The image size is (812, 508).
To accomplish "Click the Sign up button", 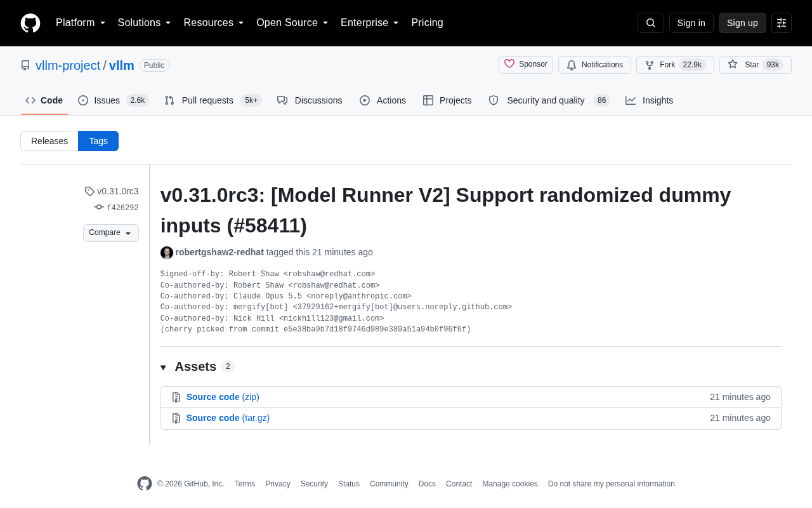I will [742, 23].
